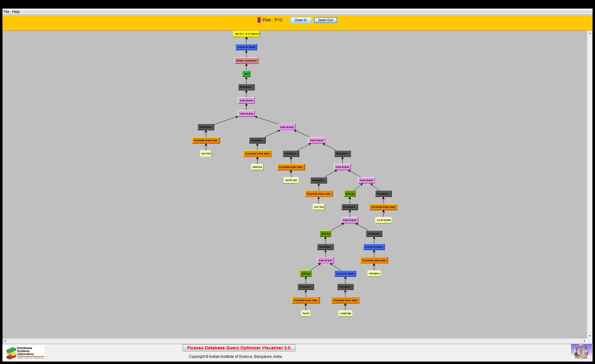Select the Stream Aggregate node
Screen dimensions: 595x364
click(246, 61)
